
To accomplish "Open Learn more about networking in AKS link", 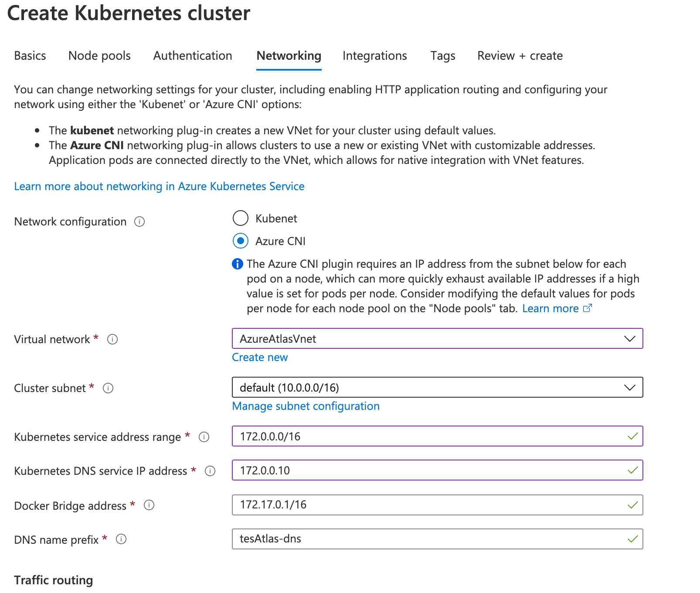I will [x=159, y=187].
